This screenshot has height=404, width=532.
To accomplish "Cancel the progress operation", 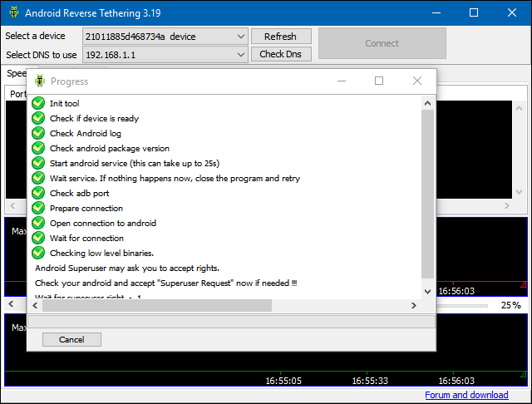I will (x=71, y=339).
